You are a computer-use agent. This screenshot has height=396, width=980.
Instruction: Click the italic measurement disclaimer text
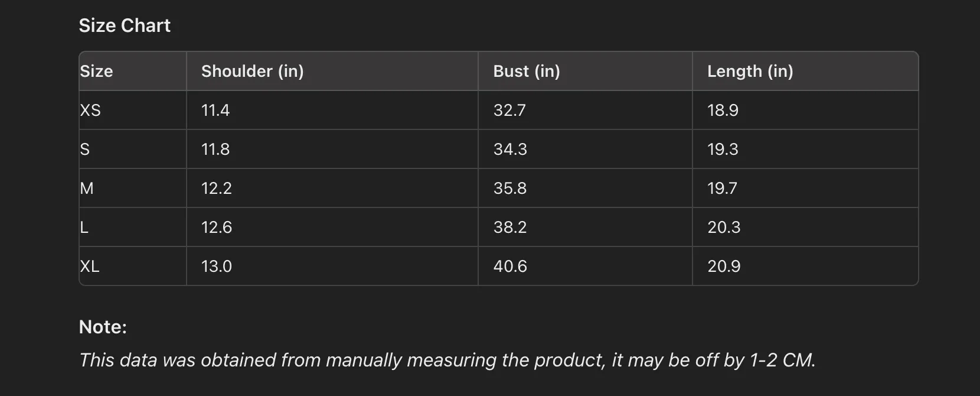click(447, 360)
